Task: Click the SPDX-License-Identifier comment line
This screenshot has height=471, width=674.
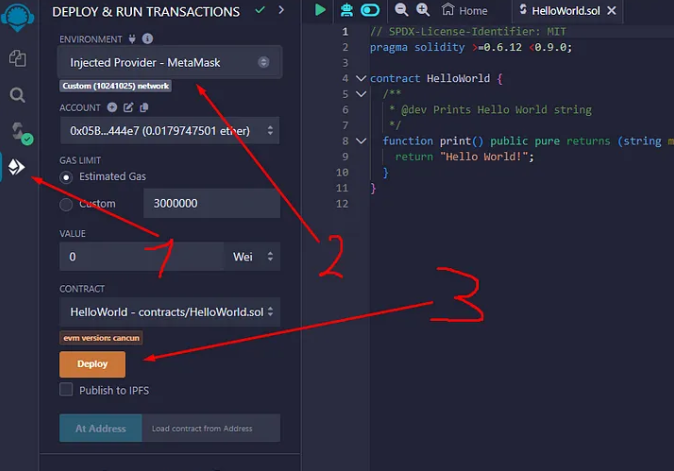Action: click(468, 31)
